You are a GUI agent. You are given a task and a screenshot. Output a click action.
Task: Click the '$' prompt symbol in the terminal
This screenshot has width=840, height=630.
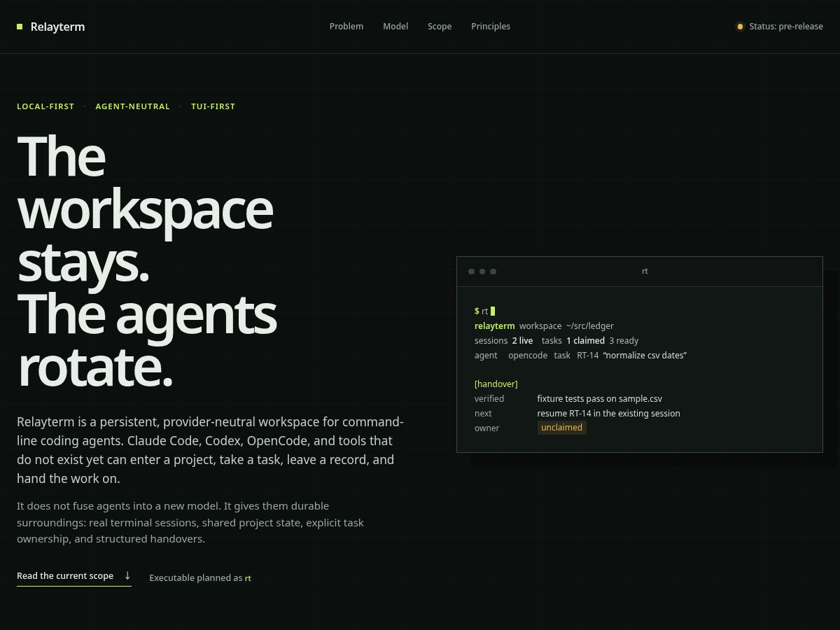(477, 311)
